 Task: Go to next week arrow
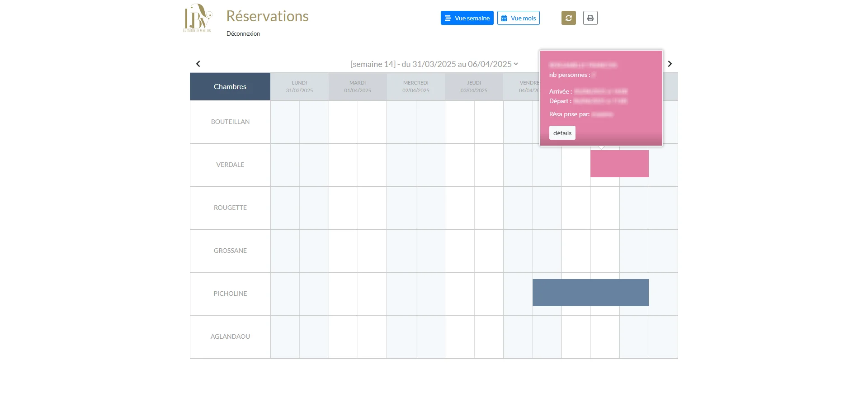[x=670, y=64]
